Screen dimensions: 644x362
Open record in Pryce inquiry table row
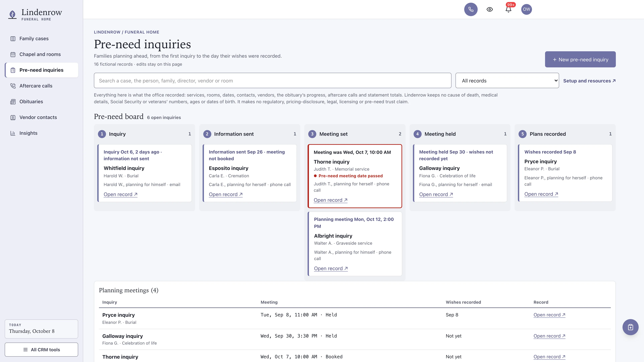[550, 315]
